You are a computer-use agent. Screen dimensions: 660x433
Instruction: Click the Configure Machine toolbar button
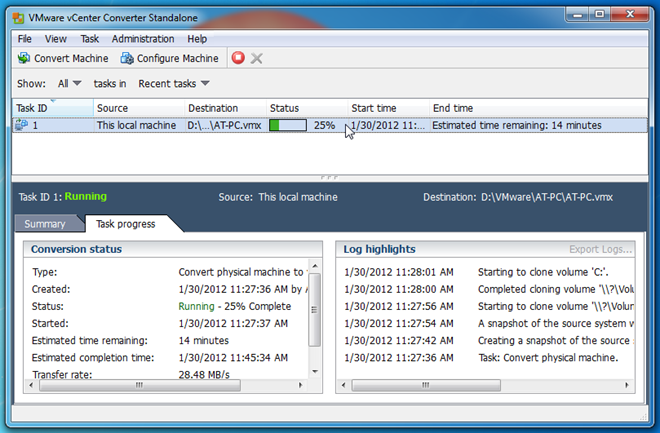pyautogui.click(x=169, y=58)
